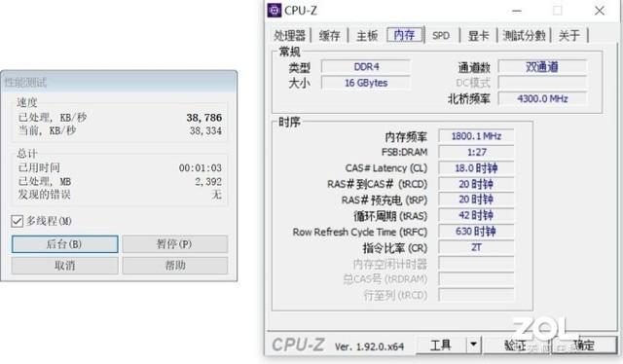Select the 主板 tab
623x364 pixels.
pos(367,35)
